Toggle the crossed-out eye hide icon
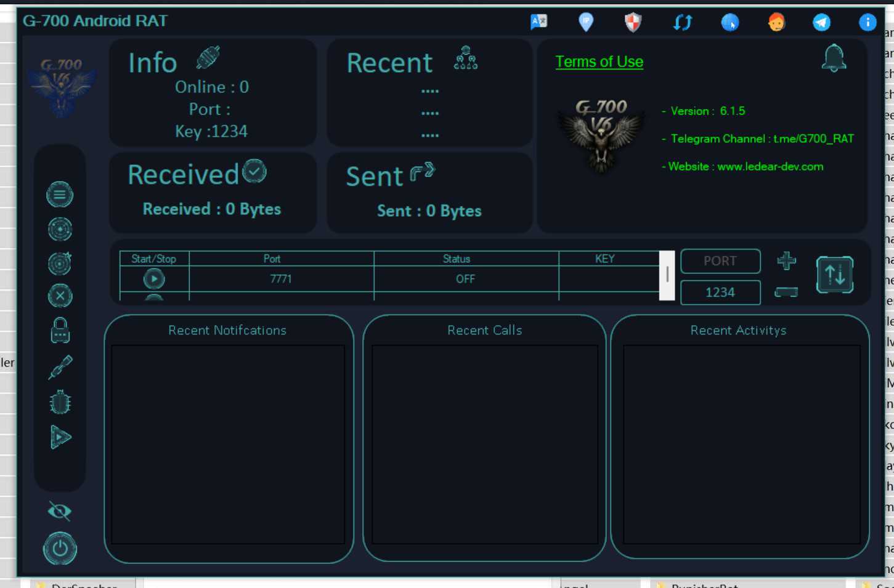The width and height of the screenshot is (894, 588). [x=60, y=511]
